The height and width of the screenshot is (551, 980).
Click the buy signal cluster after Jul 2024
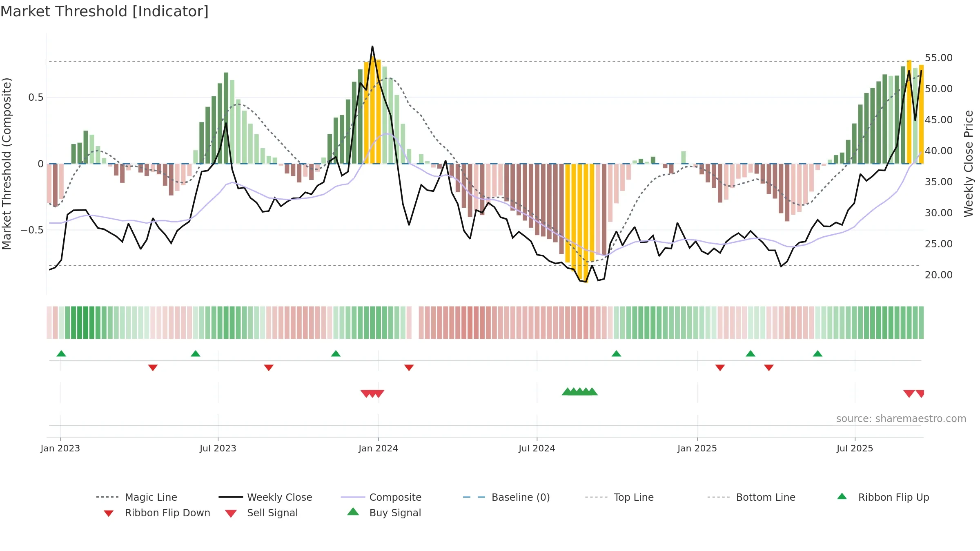tap(580, 391)
